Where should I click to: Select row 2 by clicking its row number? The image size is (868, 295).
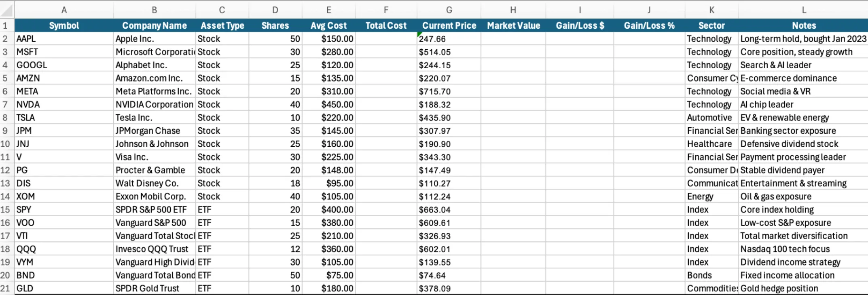(x=6, y=39)
